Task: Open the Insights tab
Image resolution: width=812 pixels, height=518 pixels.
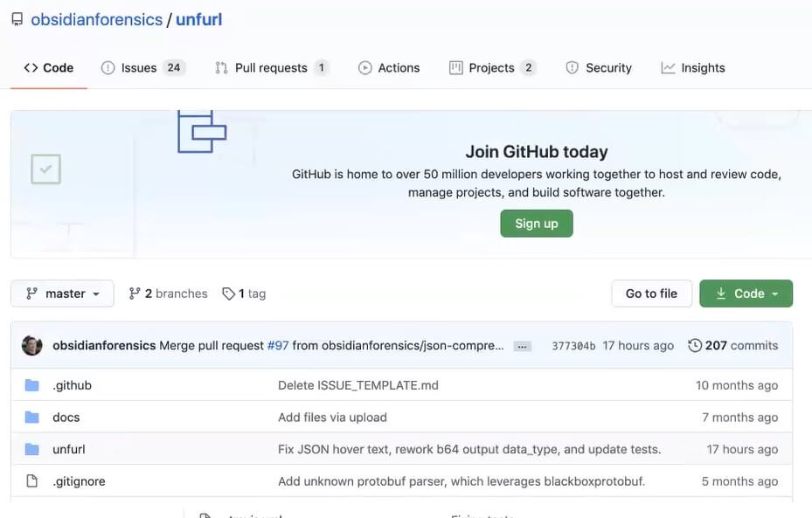Action: [x=693, y=68]
